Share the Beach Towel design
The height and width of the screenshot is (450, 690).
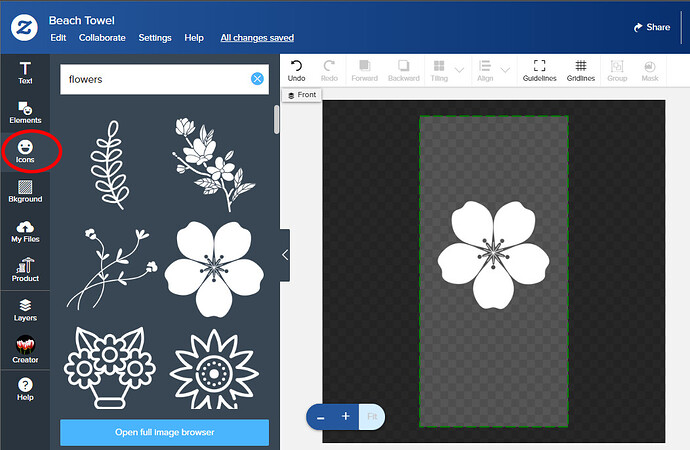(652, 27)
